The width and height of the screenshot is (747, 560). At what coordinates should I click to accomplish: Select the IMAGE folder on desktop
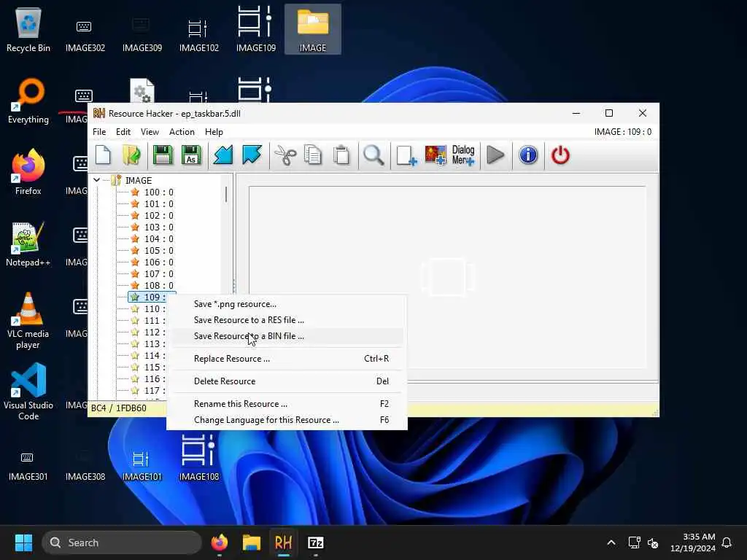[x=312, y=29]
